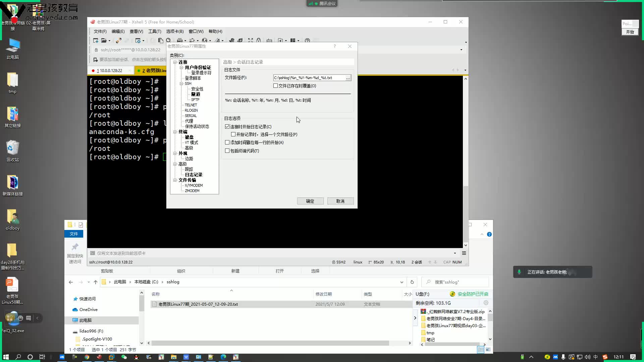
Task: Open Chrome from the taskbar
Action: (x=87, y=357)
